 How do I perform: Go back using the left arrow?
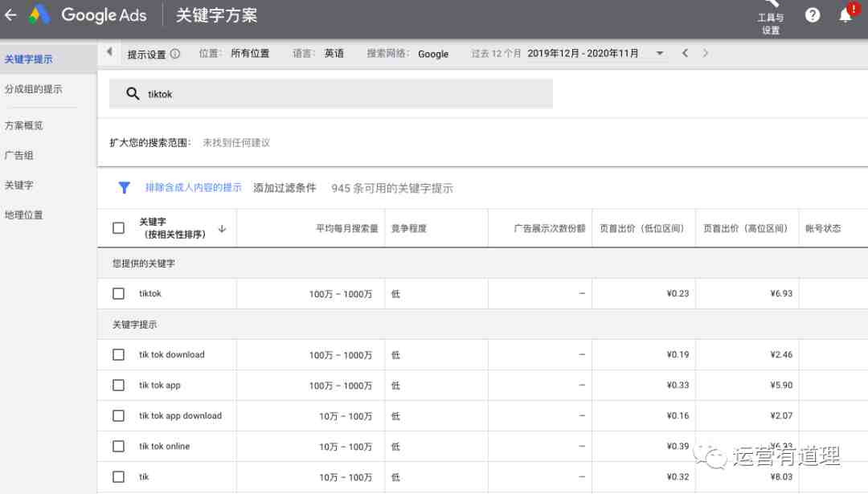(x=10, y=15)
